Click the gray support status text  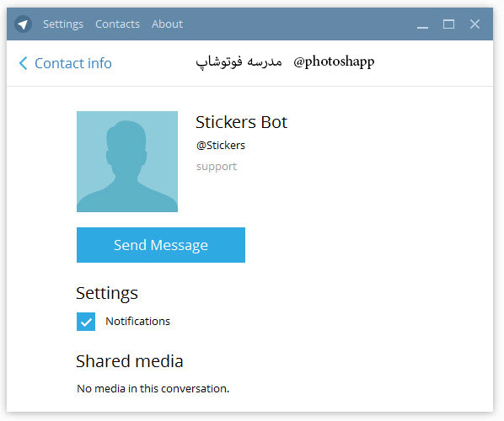(217, 167)
